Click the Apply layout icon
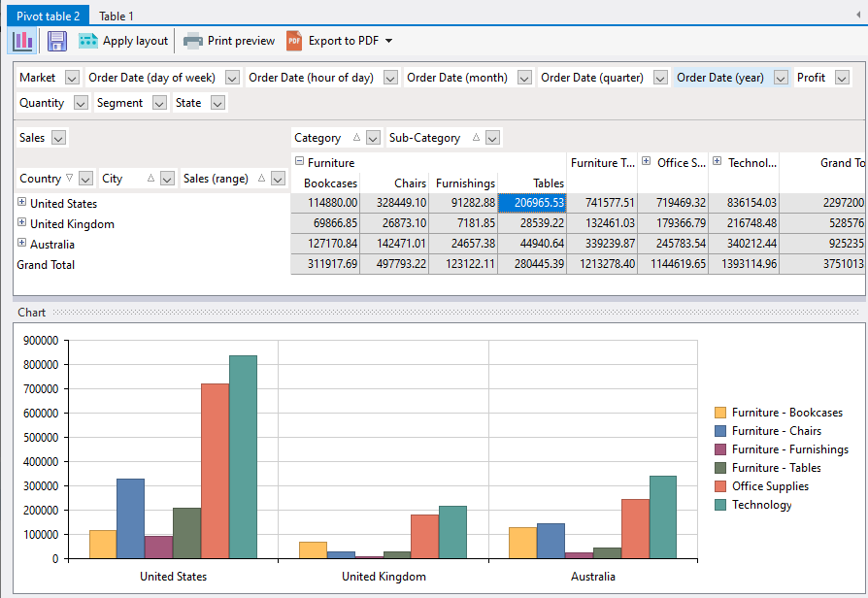The image size is (868, 598). (88, 41)
